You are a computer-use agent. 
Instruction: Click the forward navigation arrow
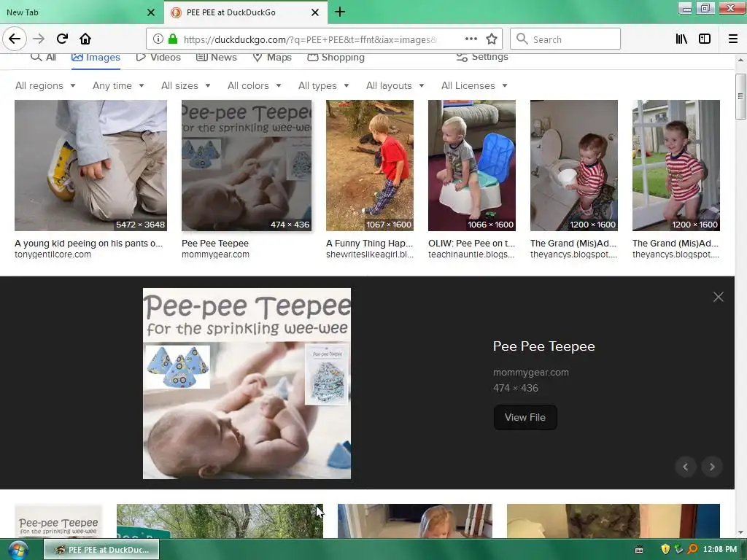pos(39,39)
